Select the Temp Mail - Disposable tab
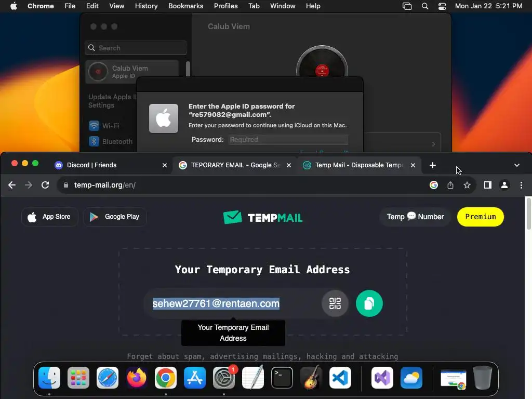532x399 pixels. (359, 165)
